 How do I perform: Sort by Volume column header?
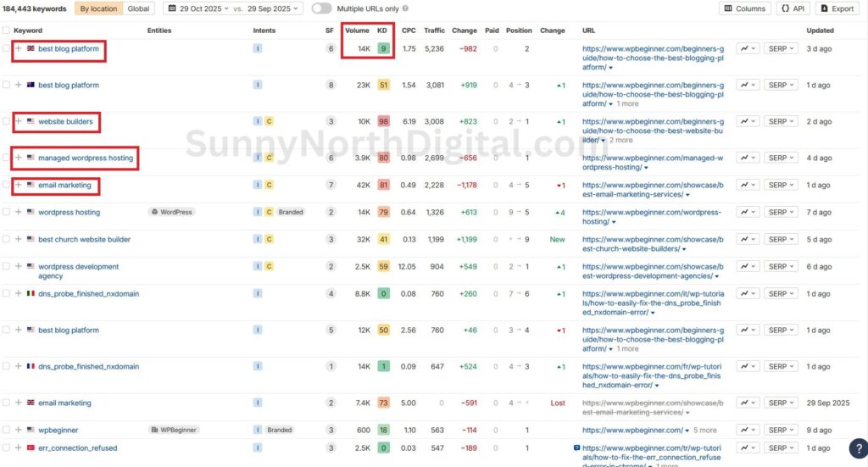[x=357, y=31]
